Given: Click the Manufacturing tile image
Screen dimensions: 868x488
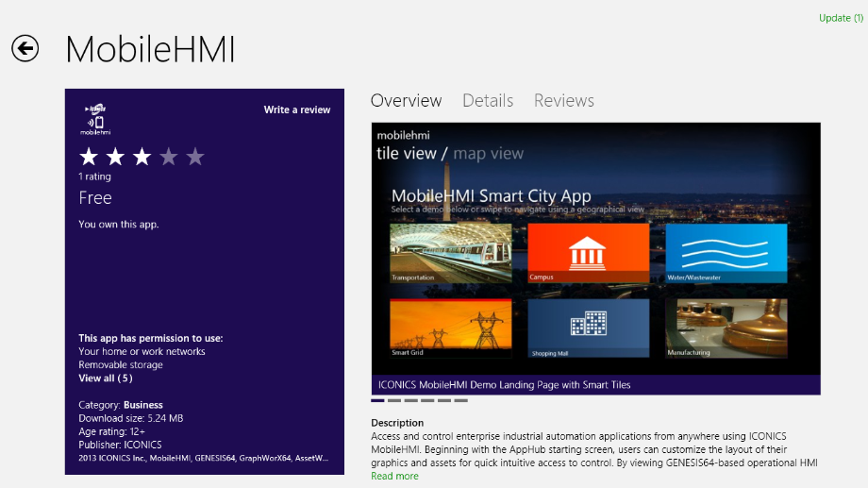Looking at the screenshot, I should (x=726, y=328).
